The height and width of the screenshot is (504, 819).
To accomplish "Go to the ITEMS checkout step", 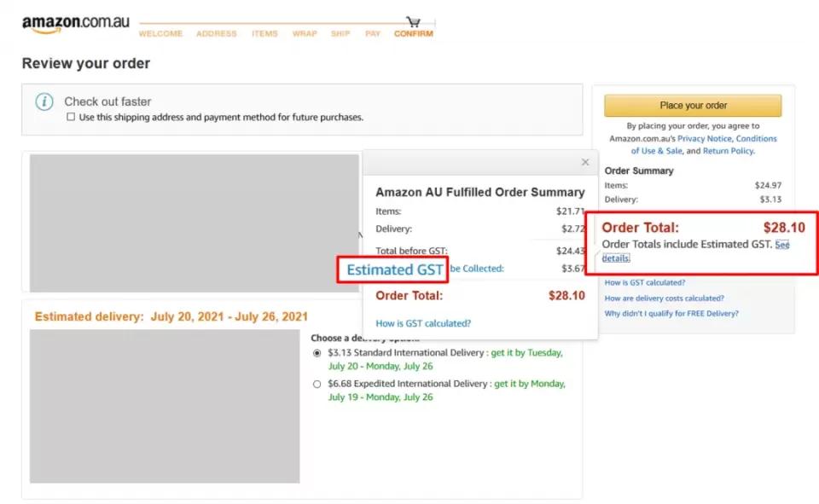I will (x=264, y=34).
